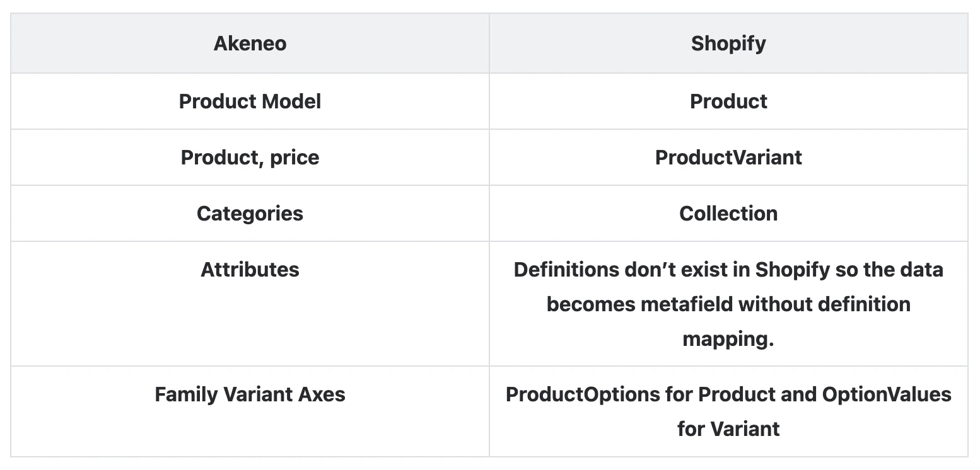Click the ProductVariant cell

coord(728,157)
